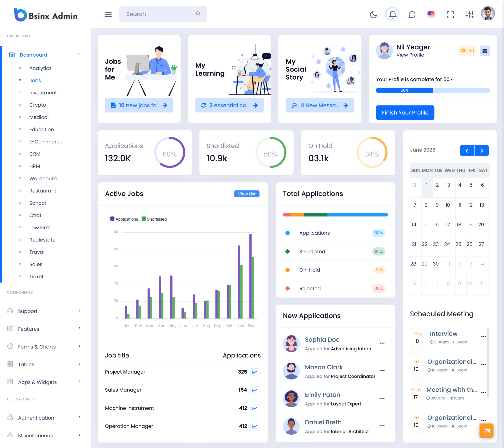504x448 pixels.
Task: Click the Tables grid icon
Action: (10, 364)
